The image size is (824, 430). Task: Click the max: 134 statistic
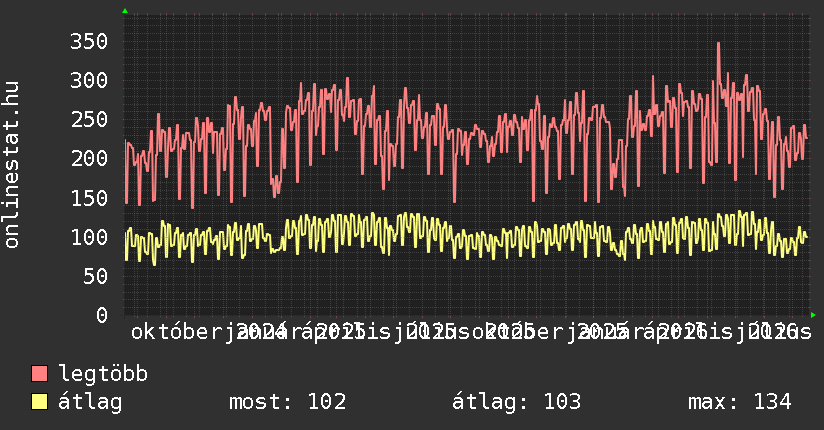tap(739, 402)
